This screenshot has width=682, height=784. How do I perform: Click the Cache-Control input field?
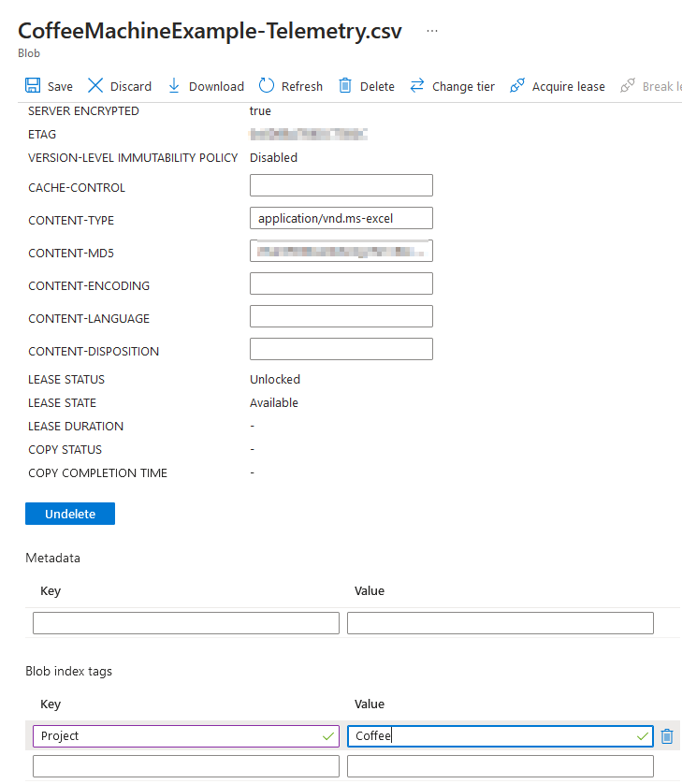point(341,185)
